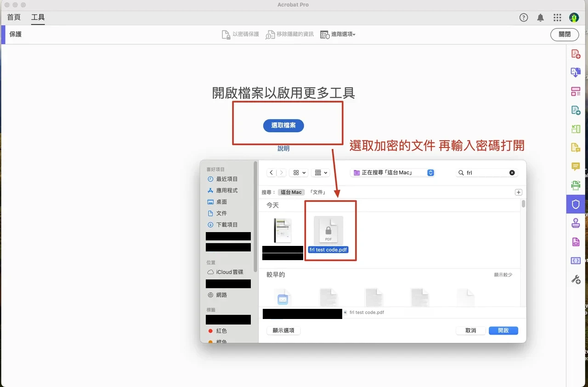Open the apps grid icon in the header
Image resolution: width=588 pixels, height=387 pixels.
coord(557,17)
